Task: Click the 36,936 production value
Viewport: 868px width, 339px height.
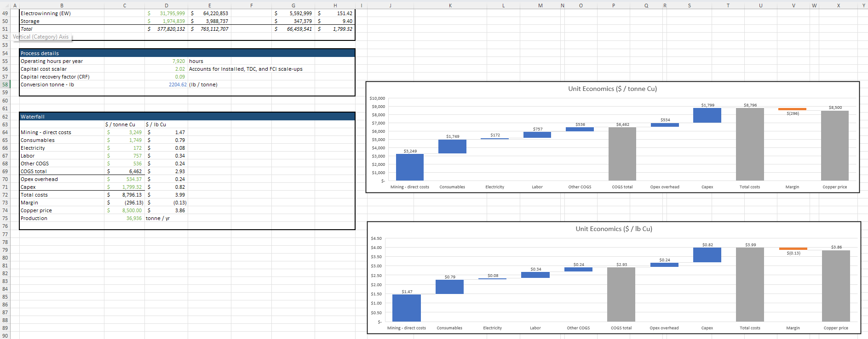Action: pos(124,218)
